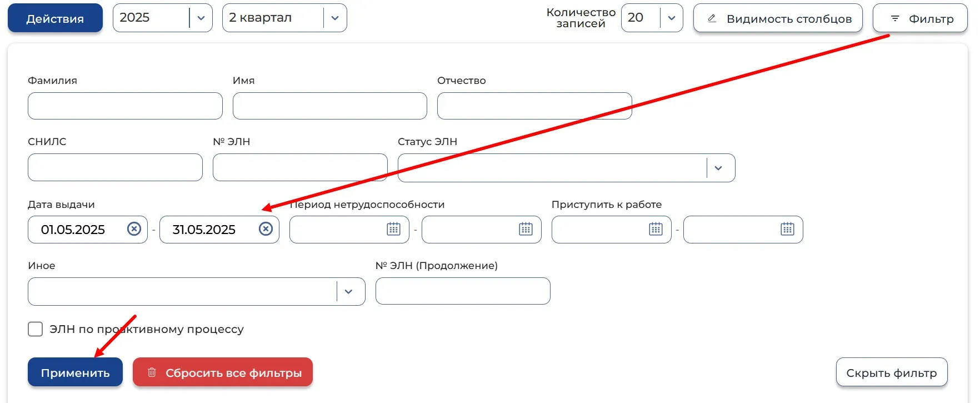Expand the Статус ЭЛН dropdown
This screenshot has height=403, width=980.
567,168
